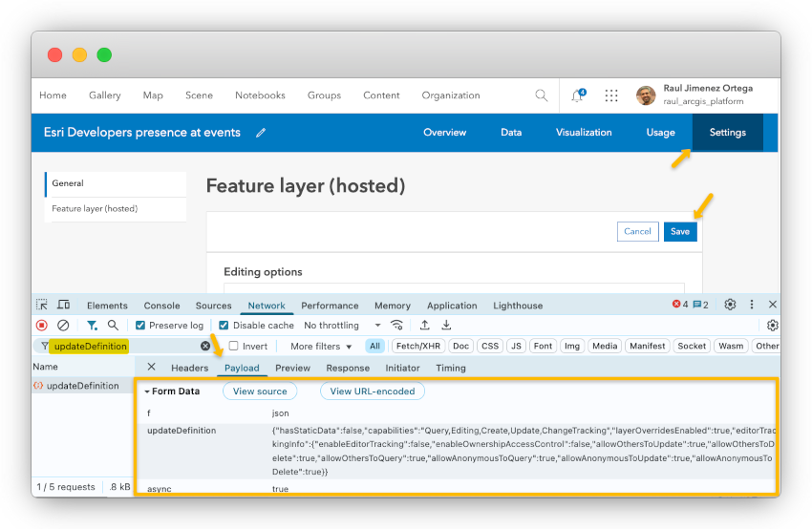Screen dimensions: 812x529
Task: Toggle DevTools inspect element picker
Action: [x=41, y=305]
